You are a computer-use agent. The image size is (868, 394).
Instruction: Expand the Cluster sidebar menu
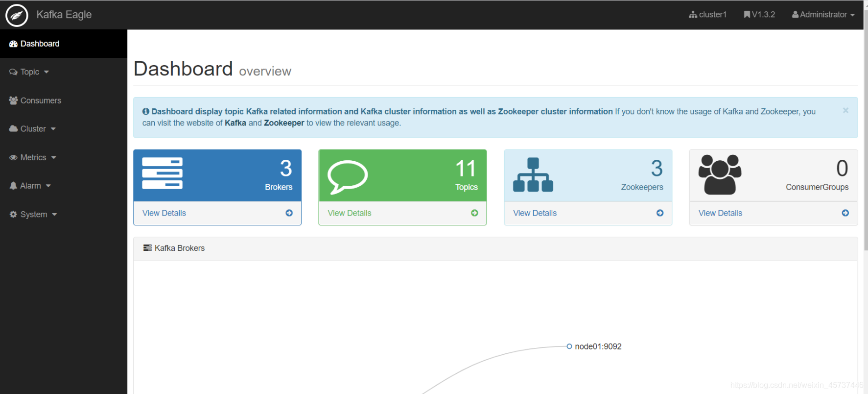pos(64,129)
